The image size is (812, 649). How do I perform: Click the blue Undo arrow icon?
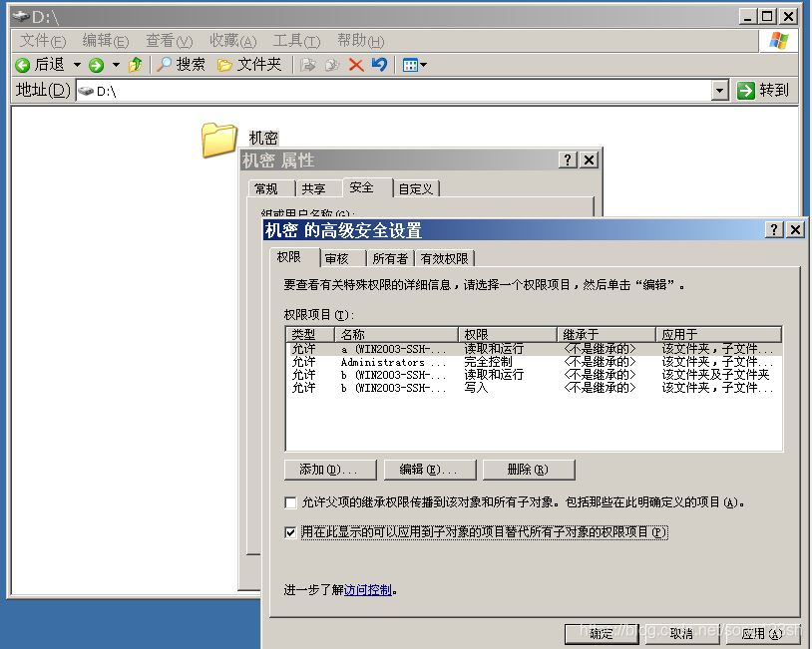pyautogui.click(x=379, y=65)
